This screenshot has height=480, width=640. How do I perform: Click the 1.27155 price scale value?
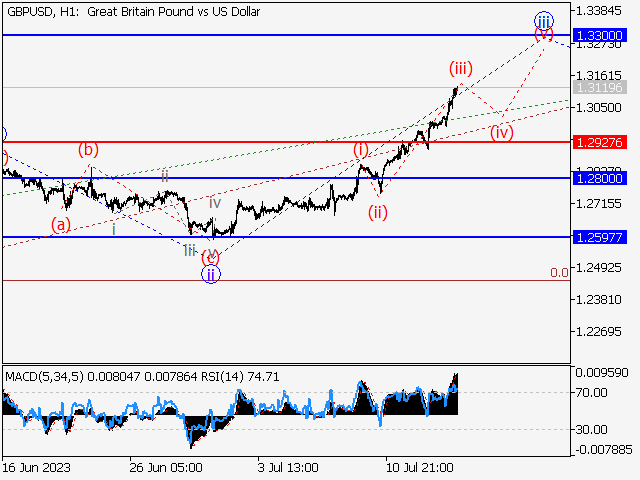pos(598,204)
